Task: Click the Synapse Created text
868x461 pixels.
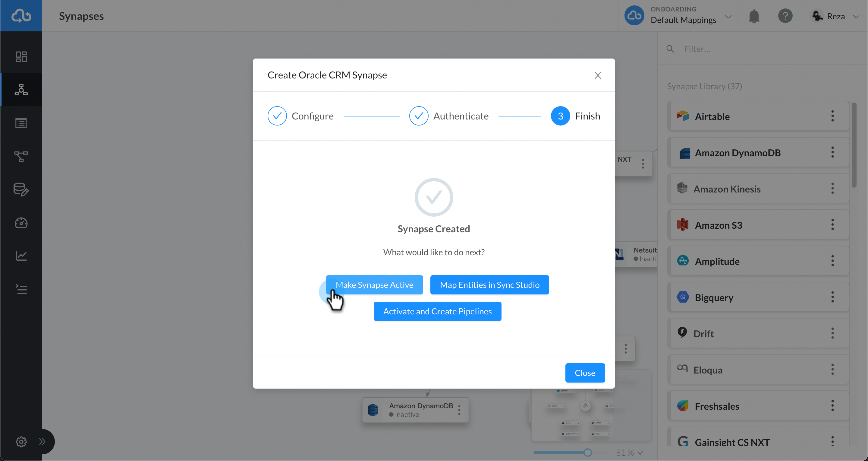Action: click(434, 229)
